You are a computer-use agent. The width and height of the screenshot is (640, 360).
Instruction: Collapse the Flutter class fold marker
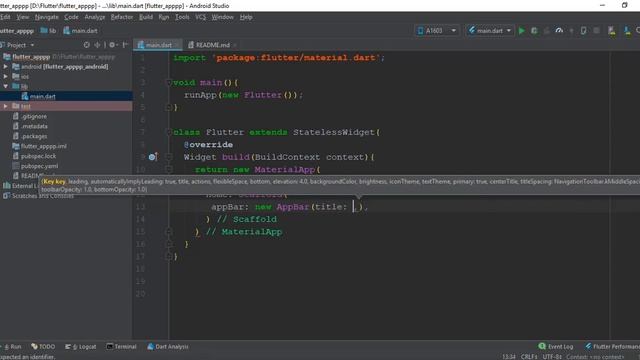[169, 132]
